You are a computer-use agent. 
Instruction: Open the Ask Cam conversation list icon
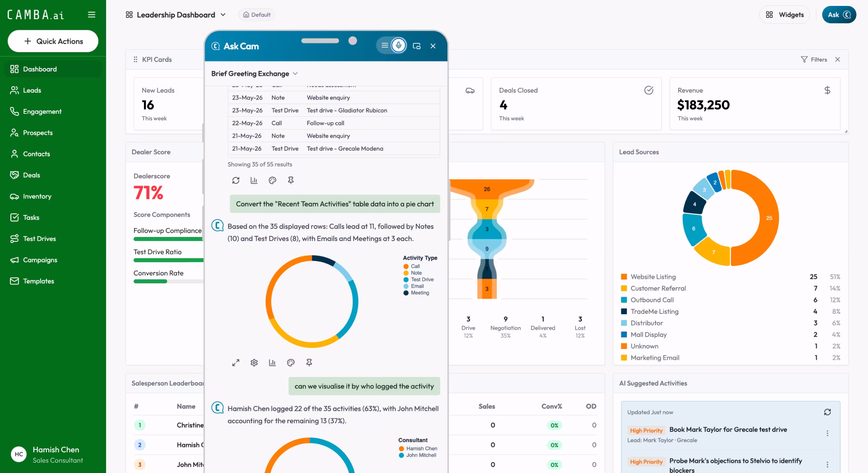pos(385,45)
